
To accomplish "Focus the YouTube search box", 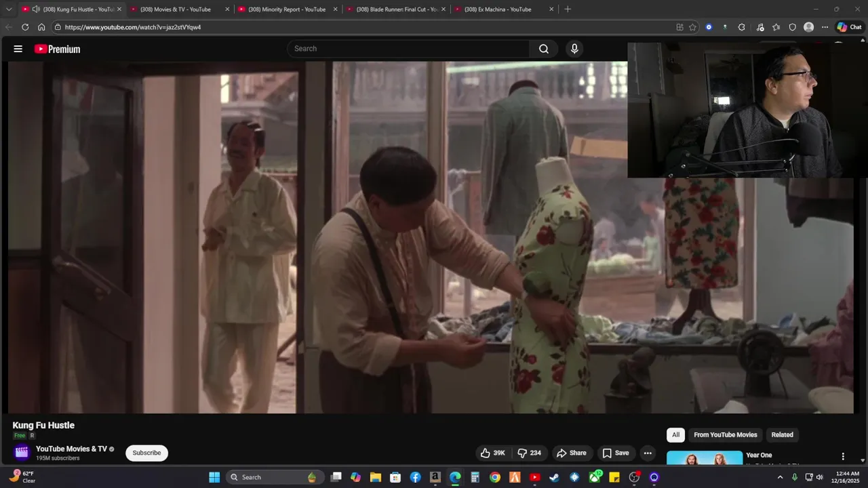I will tap(408, 49).
